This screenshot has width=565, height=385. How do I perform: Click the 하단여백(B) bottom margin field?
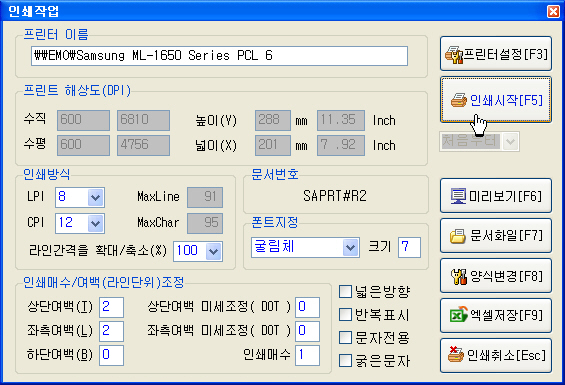[x=111, y=355]
